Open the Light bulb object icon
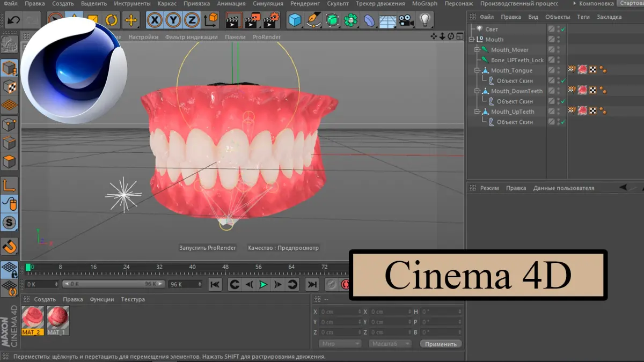 point(425,20)
